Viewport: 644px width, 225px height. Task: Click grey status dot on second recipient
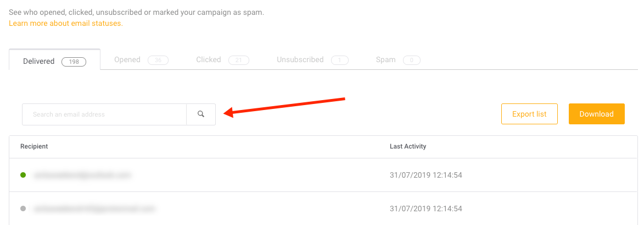point(23,208)
